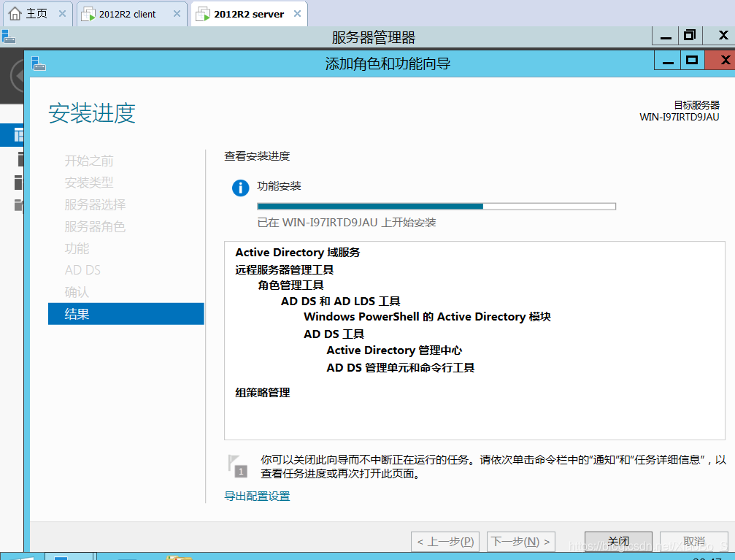Minimize the 添加角色和功能向导 window
This screenshot has width=735, height=560.
668,61
